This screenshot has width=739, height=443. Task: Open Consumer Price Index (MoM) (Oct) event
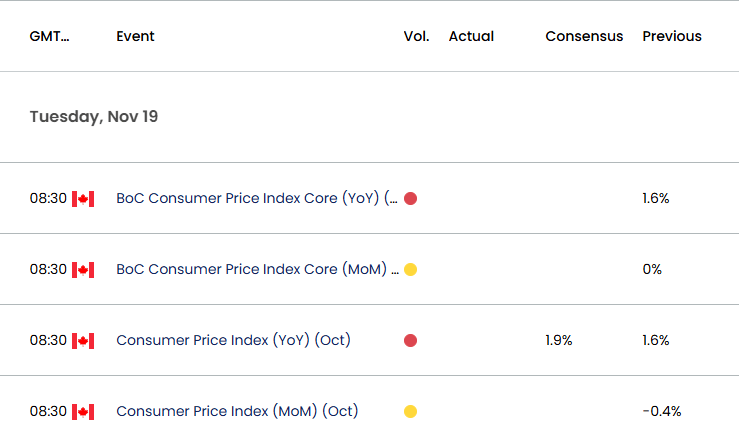237,411
